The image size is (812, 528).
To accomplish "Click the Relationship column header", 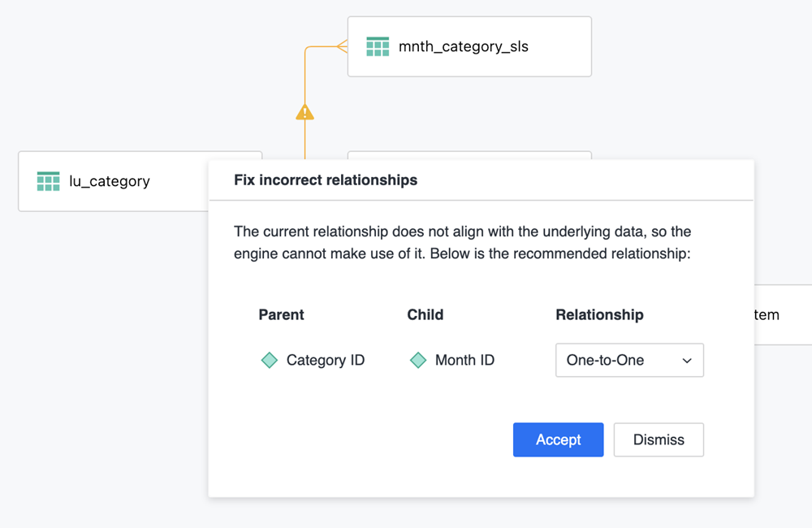I will pyautogui.click(x=599, y=314).
